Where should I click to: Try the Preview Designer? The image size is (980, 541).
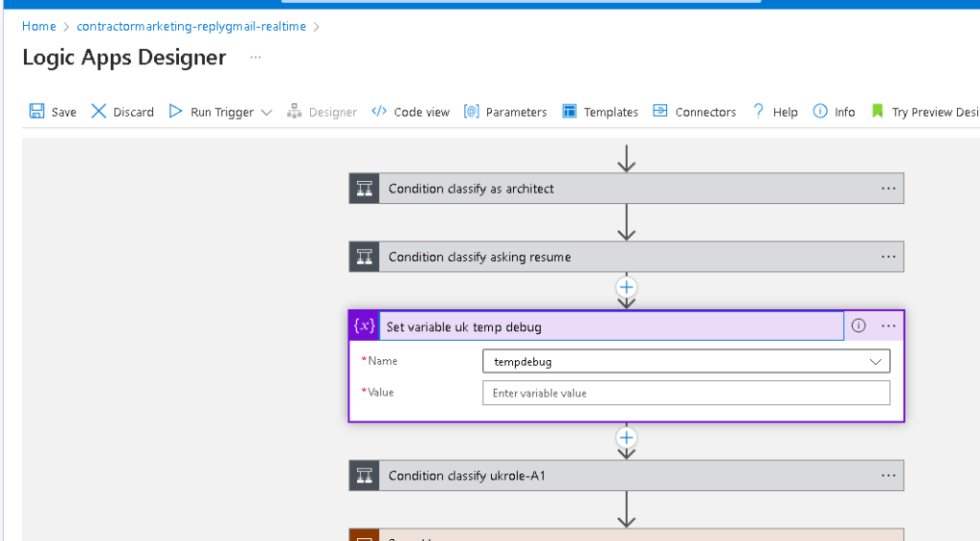pyautogui.click(x=925, y=112)
